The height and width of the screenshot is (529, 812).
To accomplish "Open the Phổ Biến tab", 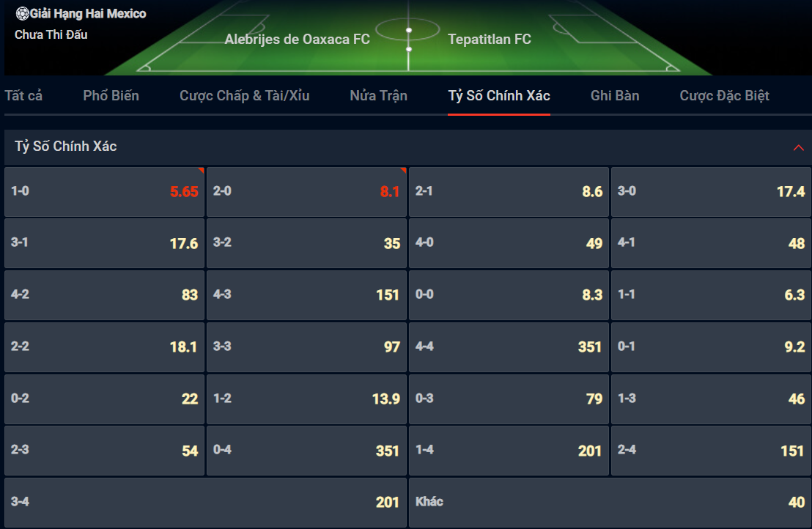I will (111, 96).
